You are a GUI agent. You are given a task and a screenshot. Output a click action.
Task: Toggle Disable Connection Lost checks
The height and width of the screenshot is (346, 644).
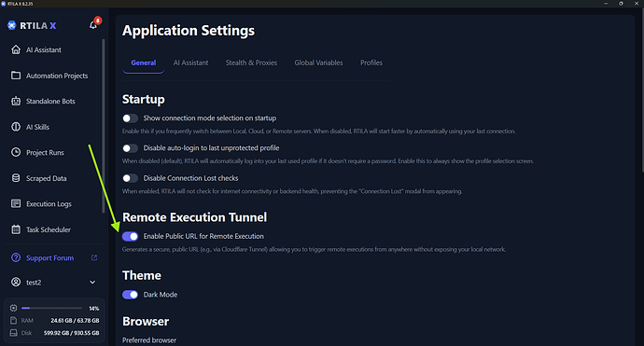(x=130, y=178)
